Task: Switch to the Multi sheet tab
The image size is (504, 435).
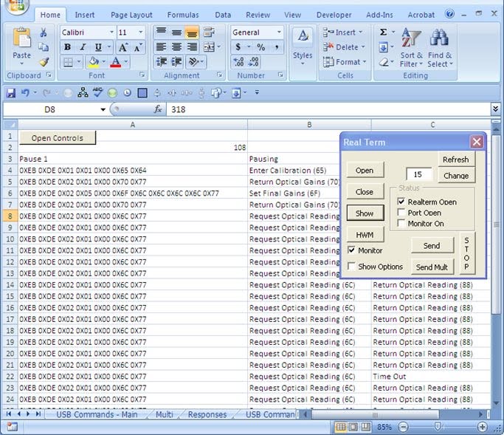Action: pyautogui.click(x=165, y=414)
